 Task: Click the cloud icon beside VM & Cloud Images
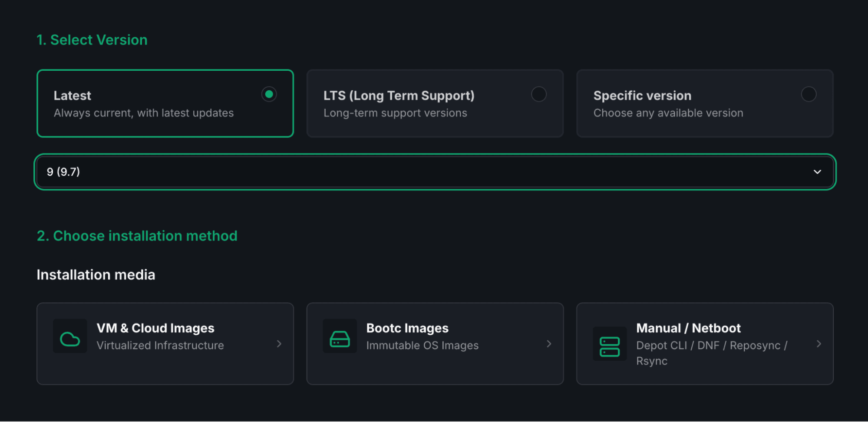70,339
